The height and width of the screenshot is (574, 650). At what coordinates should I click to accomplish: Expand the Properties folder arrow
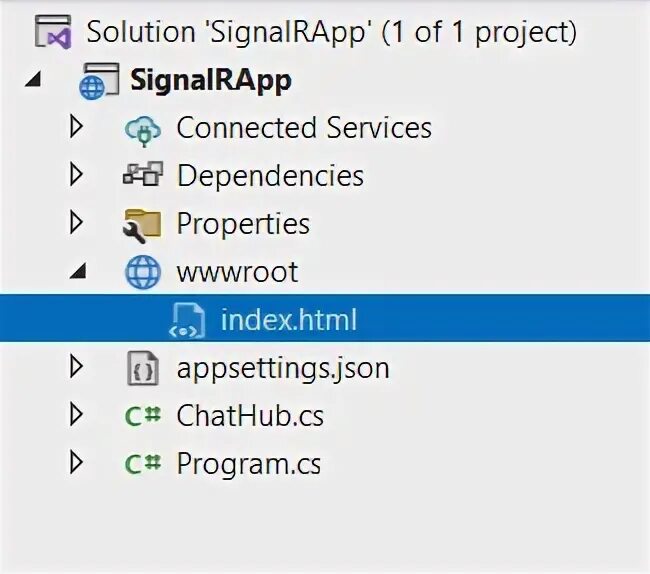click(x=76, y=224)
